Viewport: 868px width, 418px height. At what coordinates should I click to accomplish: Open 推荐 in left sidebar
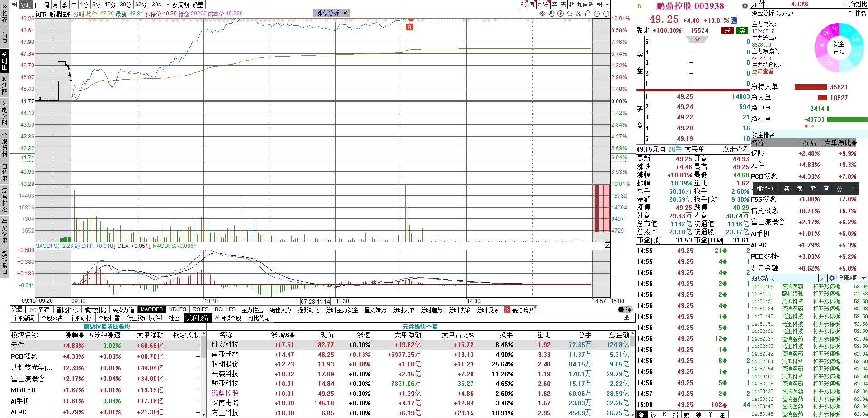click(5, 16)
